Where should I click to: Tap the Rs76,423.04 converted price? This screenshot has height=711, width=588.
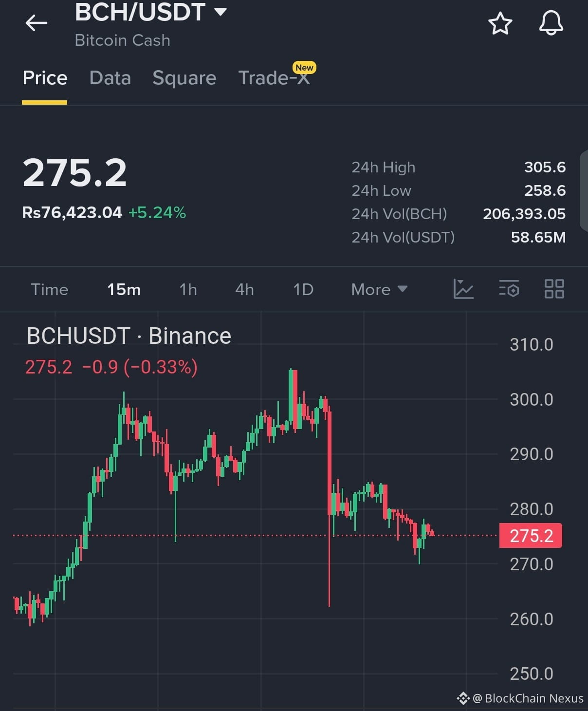(72, 212)
